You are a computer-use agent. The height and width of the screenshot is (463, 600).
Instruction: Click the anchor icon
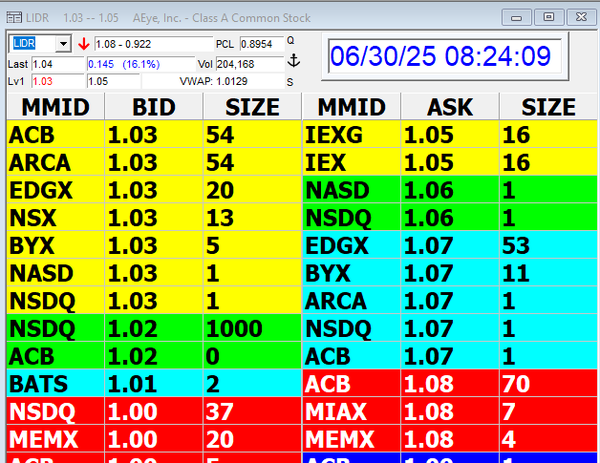pos(293,62)
